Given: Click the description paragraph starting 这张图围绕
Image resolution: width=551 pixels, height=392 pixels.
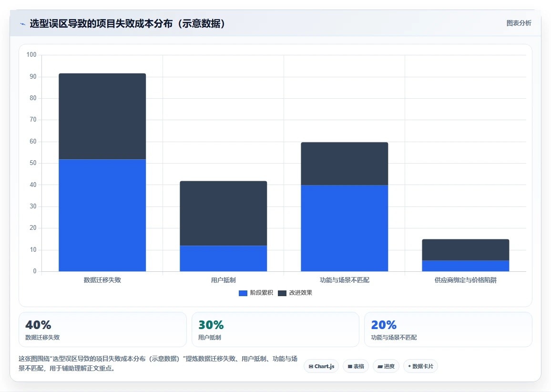Looking at the screenshot, I should click(158, 363).
